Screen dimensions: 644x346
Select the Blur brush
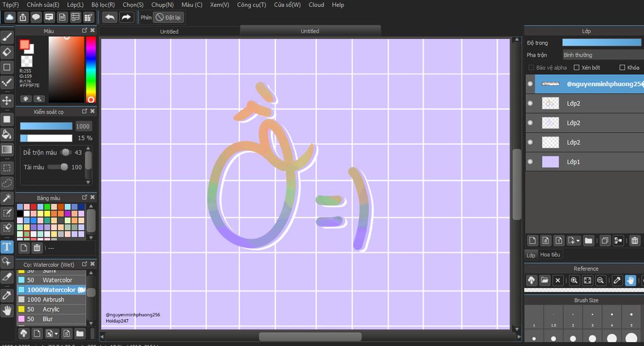point(52,319)
